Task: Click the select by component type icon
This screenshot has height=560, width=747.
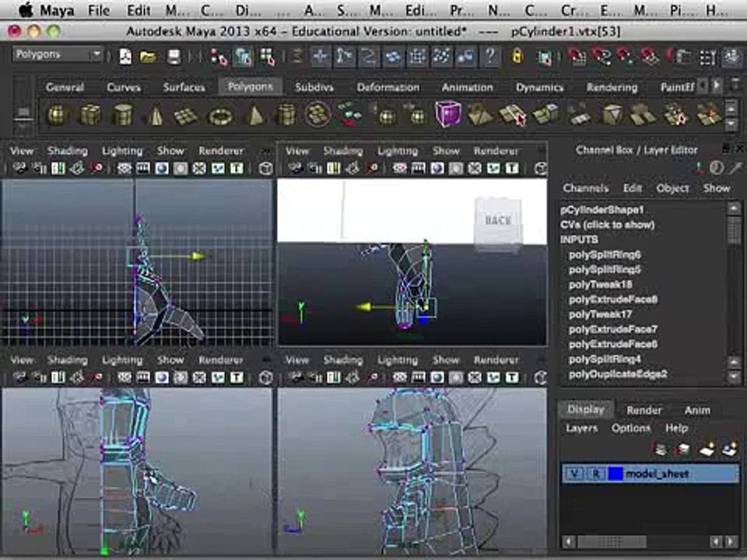Action: coord(268,57)
